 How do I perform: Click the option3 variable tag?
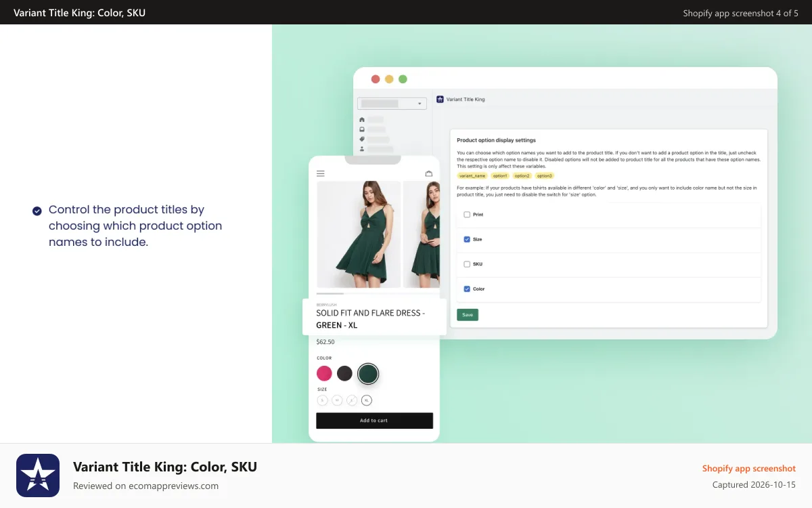pos(545,176)
